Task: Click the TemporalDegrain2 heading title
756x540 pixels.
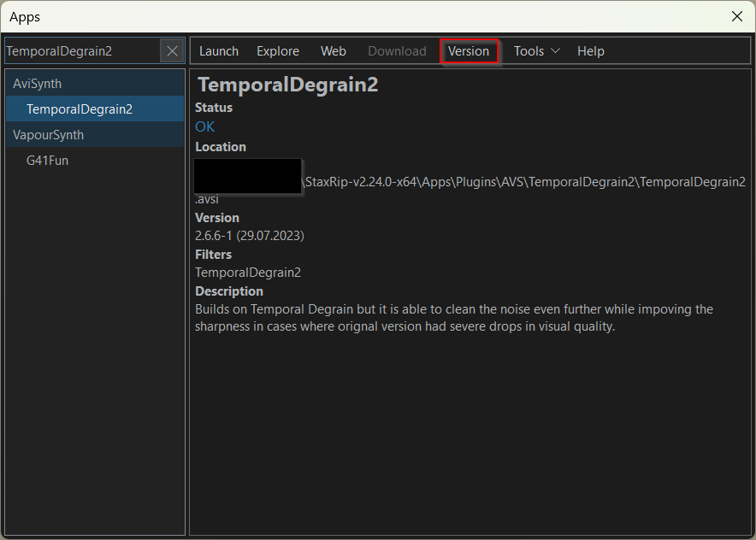Action: (x=288, y=85)
